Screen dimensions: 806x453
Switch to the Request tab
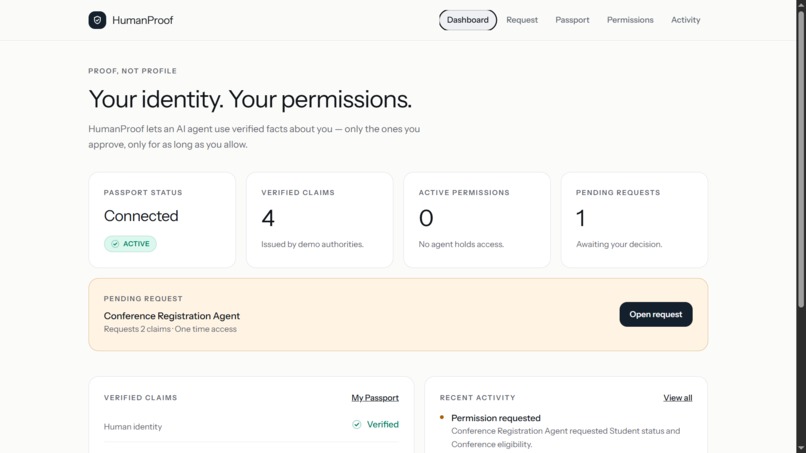tap(522, 20)
